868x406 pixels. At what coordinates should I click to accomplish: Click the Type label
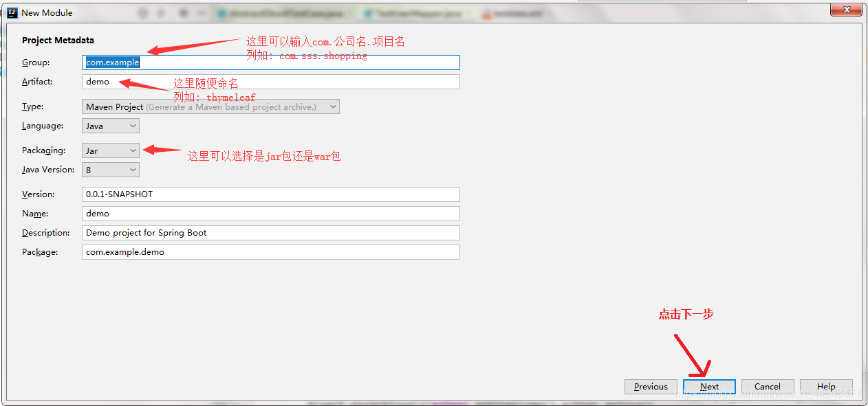pos(32,107)
